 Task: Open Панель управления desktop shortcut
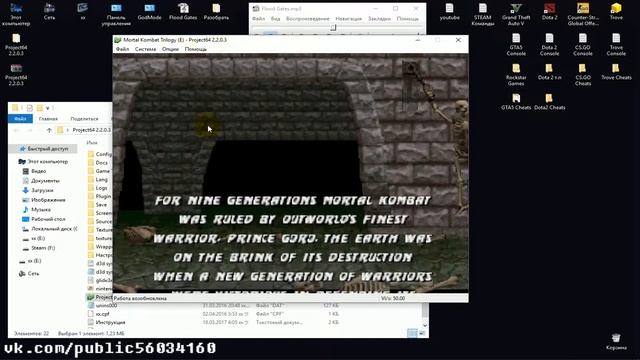coord(116,14)
